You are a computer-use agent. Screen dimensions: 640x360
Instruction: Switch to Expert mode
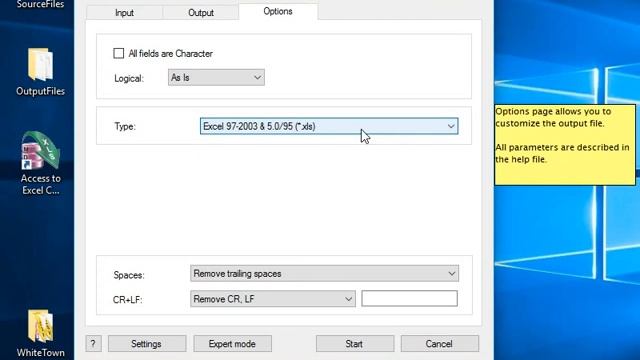click(x=232, y=344)
